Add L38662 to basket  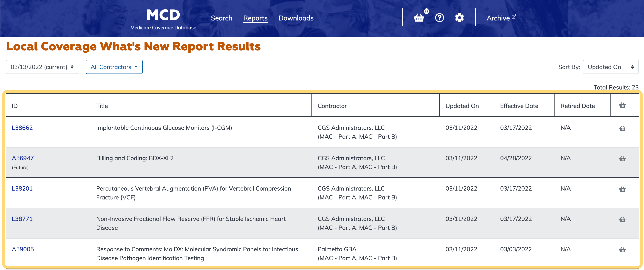(622, 129)
